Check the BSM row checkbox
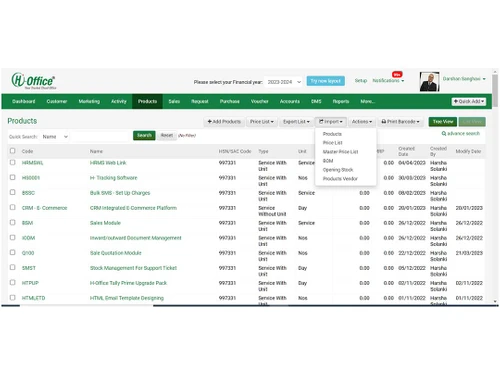 [x=13, y=222]
